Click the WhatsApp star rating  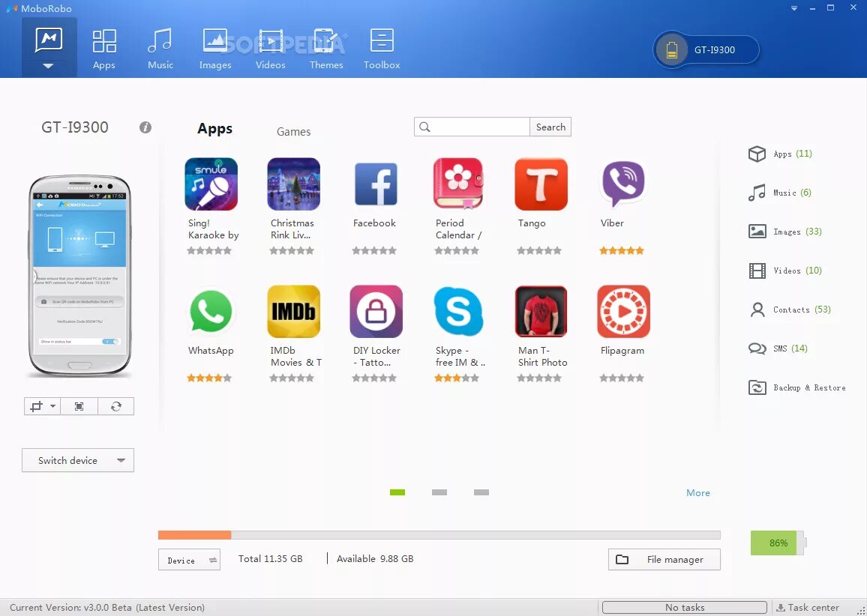209,378
